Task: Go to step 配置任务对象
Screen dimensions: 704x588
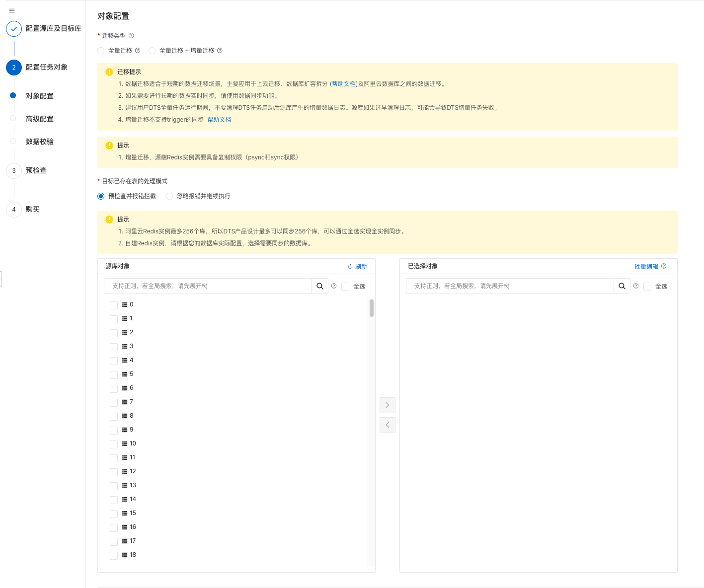Action: [x=47, y=68]
